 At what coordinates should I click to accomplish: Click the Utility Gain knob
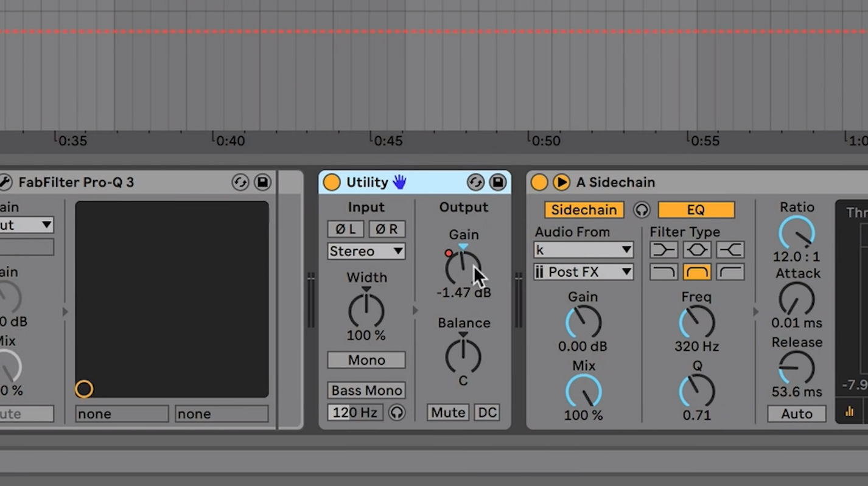pos(463,268)
